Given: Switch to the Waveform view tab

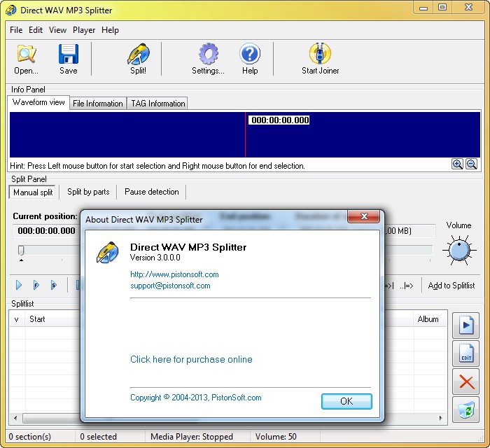Looking at the screenshot, I should coord(38,102).
